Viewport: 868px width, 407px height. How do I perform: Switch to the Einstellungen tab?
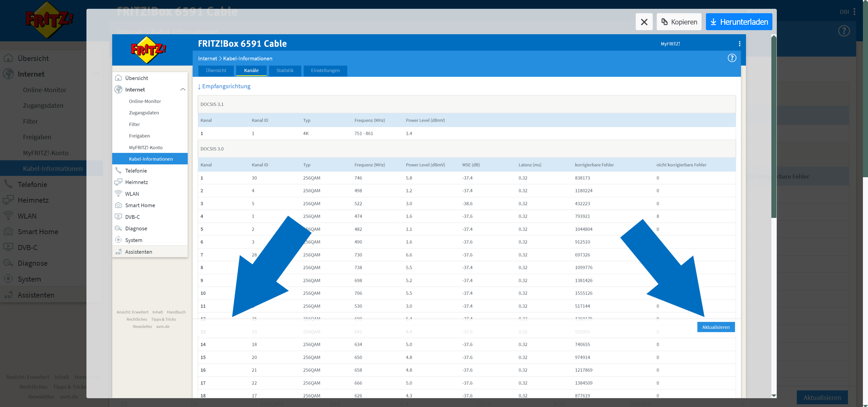point(325,70)
